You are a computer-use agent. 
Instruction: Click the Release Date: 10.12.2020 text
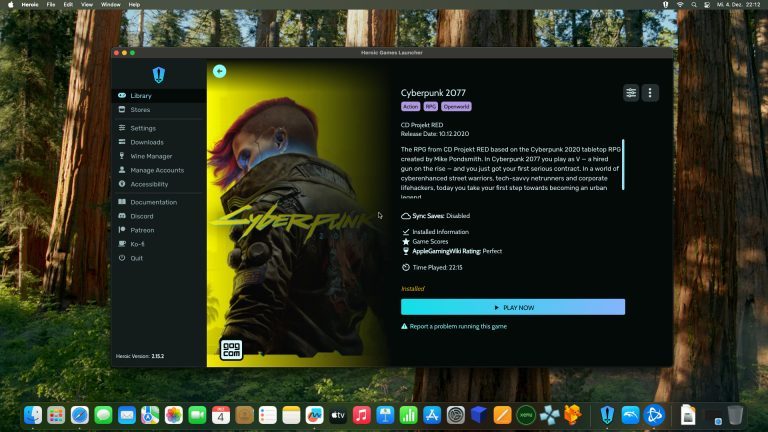click(x=435, y=134)
